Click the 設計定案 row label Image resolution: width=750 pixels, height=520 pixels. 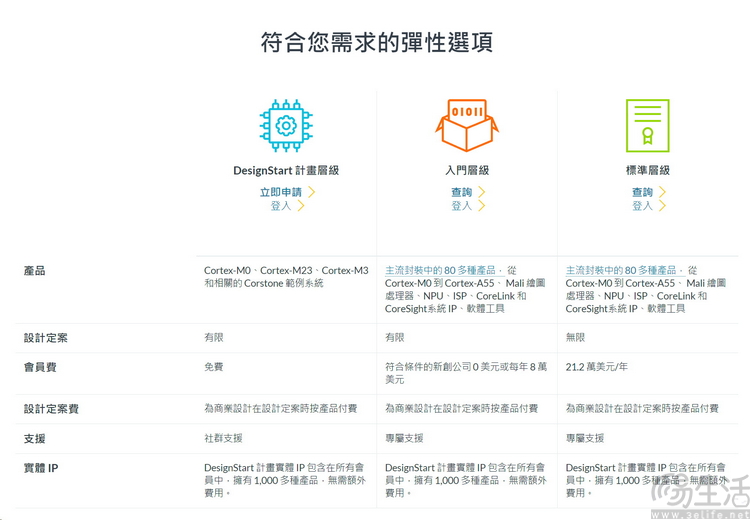click(x=46, y=338)
